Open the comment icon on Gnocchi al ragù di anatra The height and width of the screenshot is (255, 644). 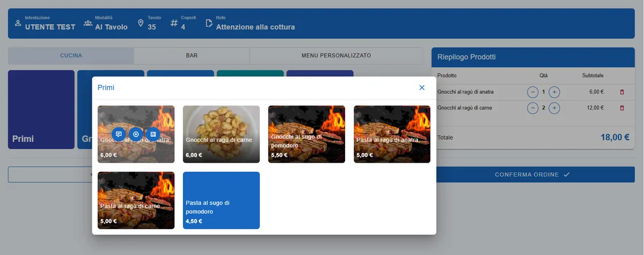[x=119, y=134]
